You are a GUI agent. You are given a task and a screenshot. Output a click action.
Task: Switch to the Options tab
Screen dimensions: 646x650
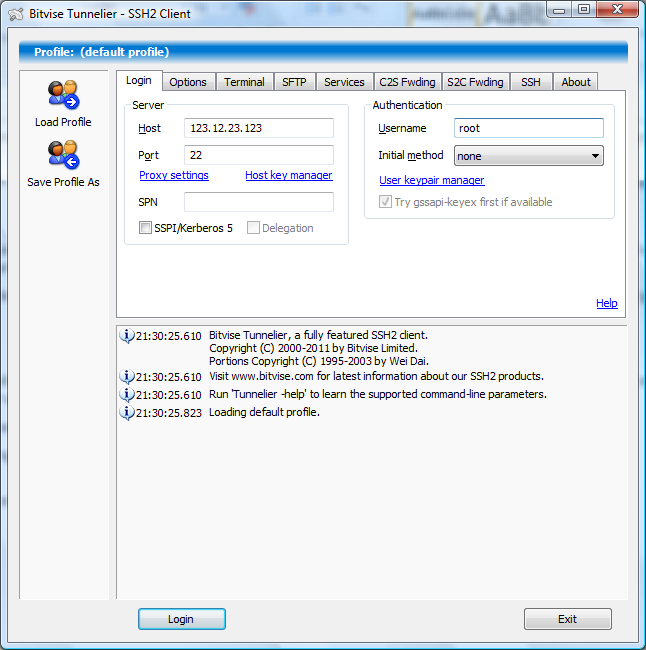coord(188,82)
